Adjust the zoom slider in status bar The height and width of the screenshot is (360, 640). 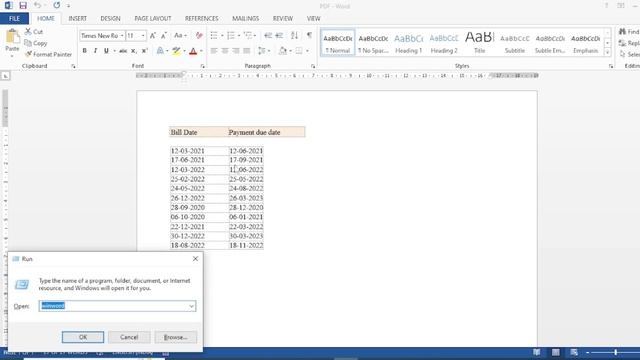(615, 352)
